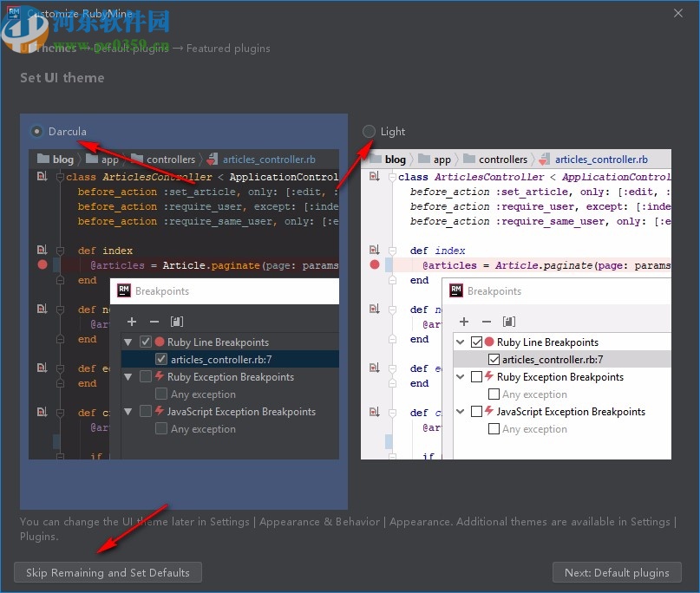Image resolution: width=700 pixels, height=593 pixels.
Task: Collapse JavaScript Exception Breakpoints node in Light preview
Action: point(461,412)
